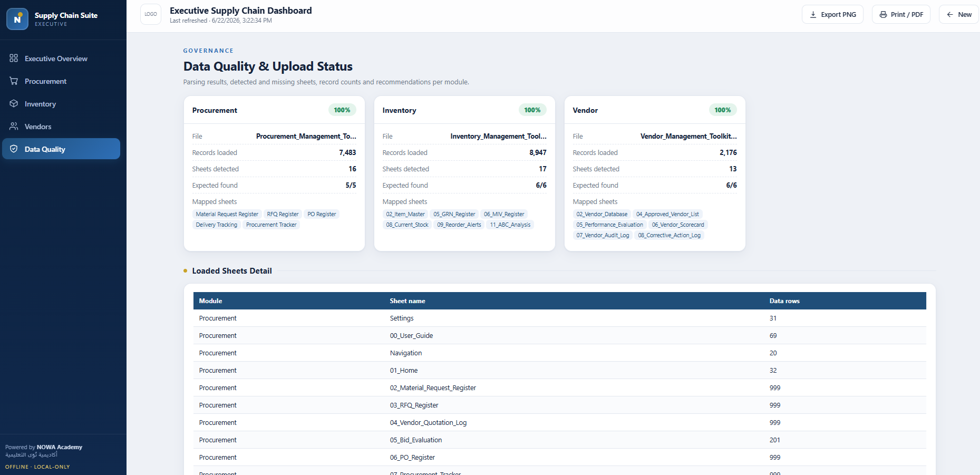Click the RFQ Register mapped sheet chip
The image size is (980, 475).
(x=283, y=214)
